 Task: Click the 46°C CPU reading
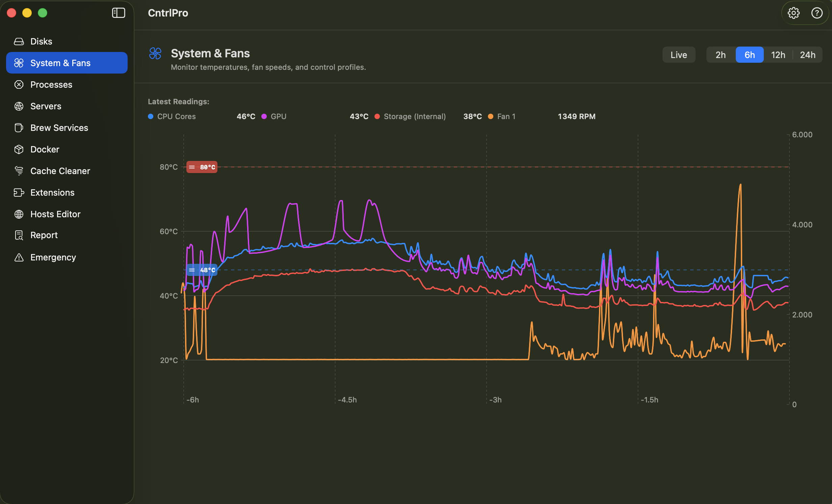click(246, 116)
